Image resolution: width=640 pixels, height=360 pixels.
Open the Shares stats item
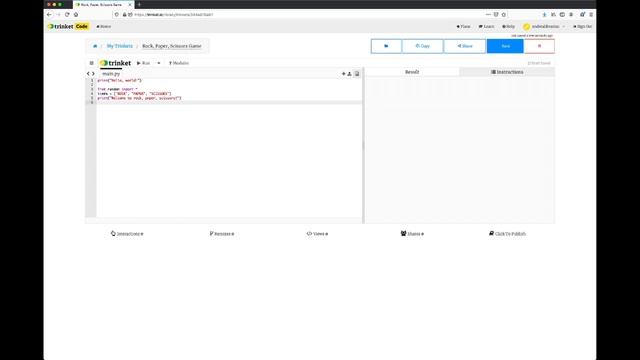[412, 234]
